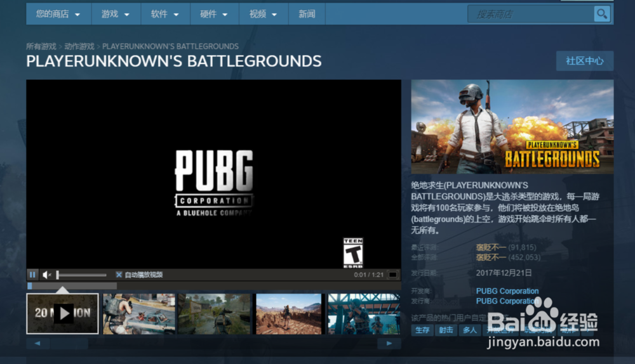Select the desert landscape screenshot thumbnail
This screenshot has width=635, height=364.
tap(289, 314)
